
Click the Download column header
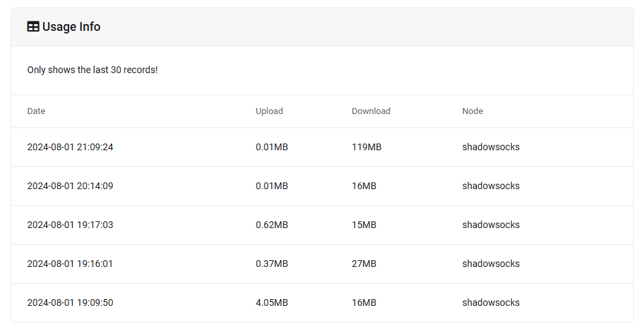tap(371, 111)
